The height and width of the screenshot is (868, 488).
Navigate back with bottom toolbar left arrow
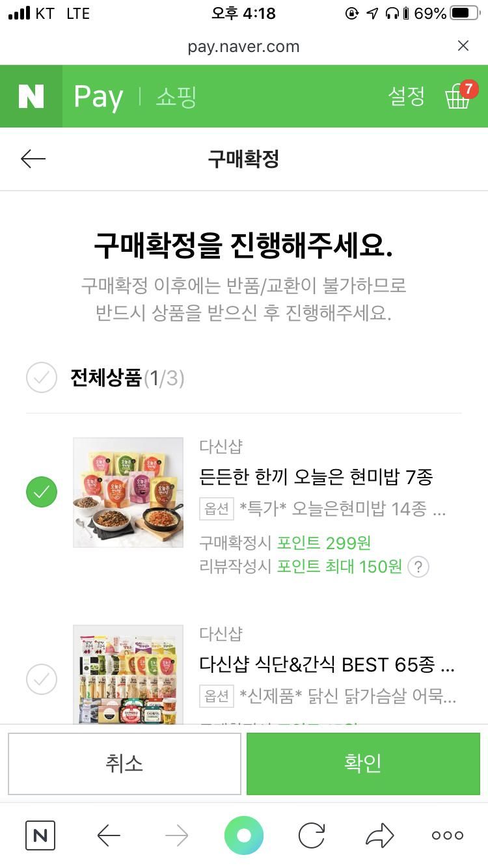[109, 835]
